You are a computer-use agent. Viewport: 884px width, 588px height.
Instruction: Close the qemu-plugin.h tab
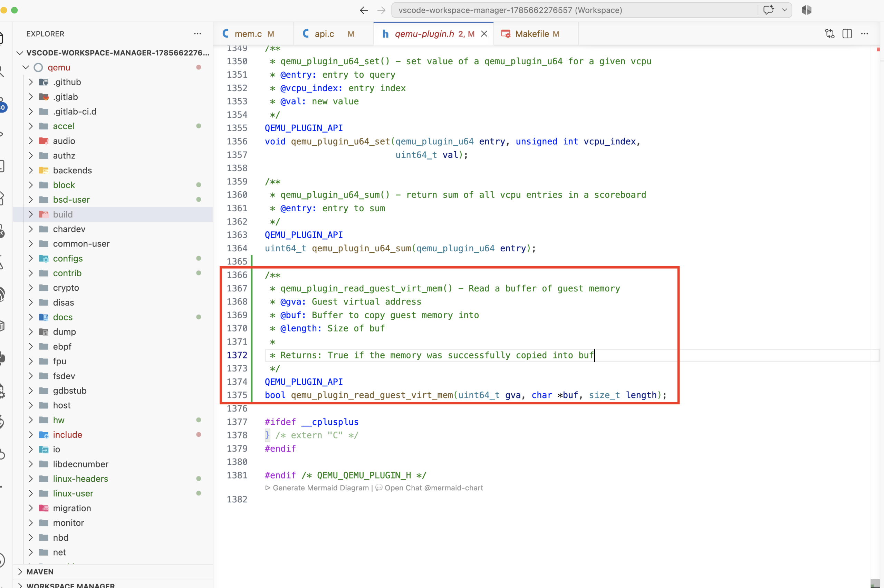click(x=484, y=34)
